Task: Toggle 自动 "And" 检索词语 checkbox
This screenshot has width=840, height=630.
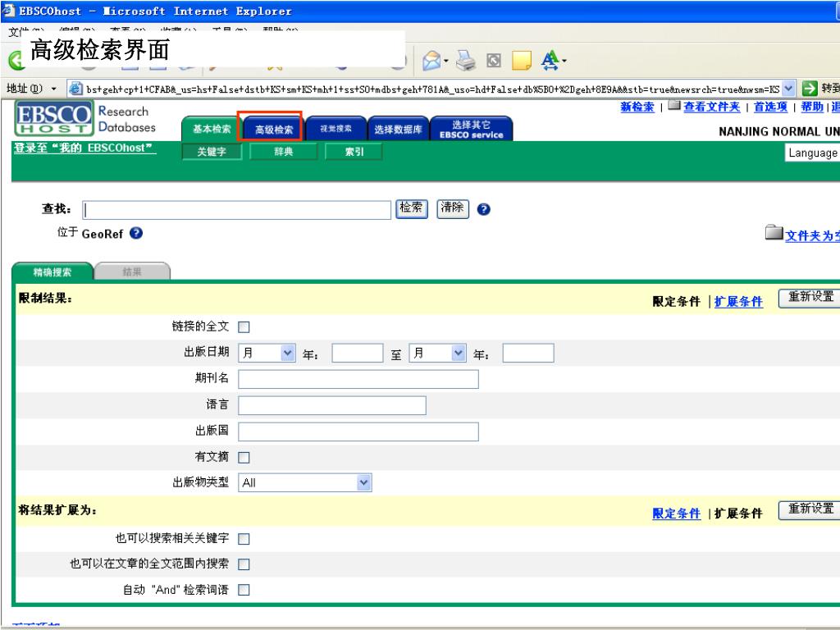Action: (x=244, y=590)
